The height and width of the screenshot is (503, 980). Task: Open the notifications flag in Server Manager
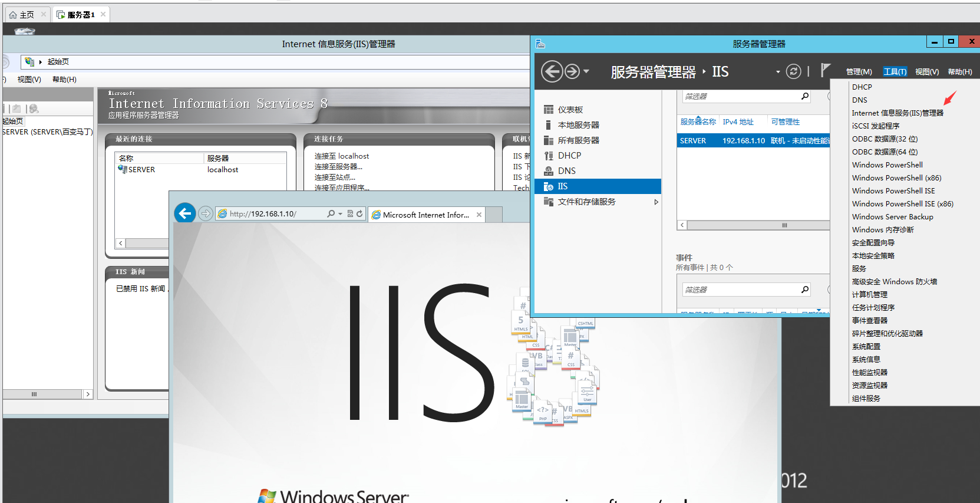click(826, 71)
